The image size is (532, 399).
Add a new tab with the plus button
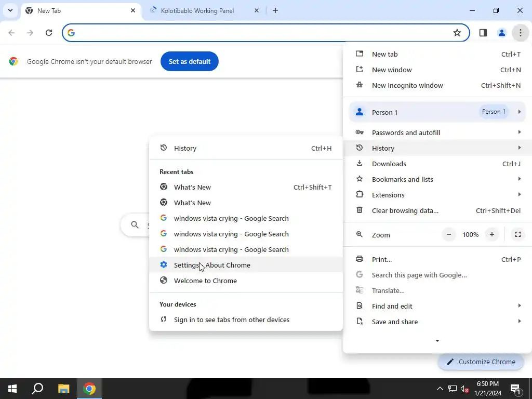pos(275,10)
